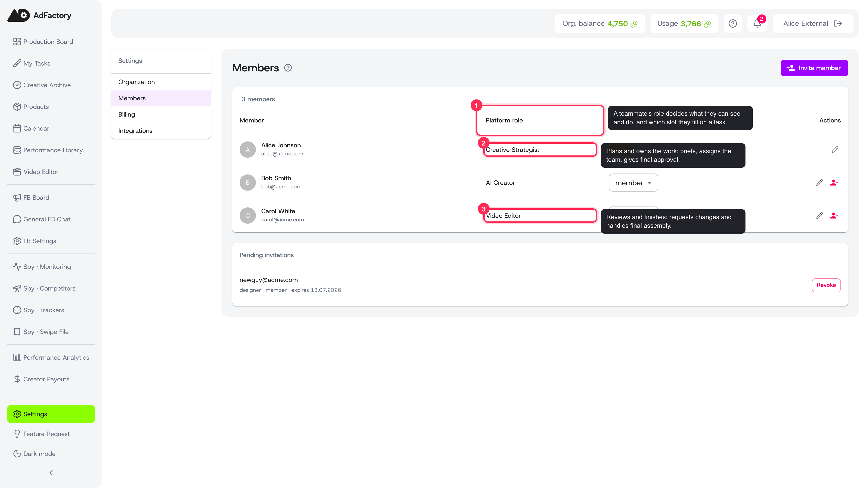Click Carol White's Video Editor role
The height and width of the screenshot is (488, 868).
pyautogui.click(x=503, y=216)
